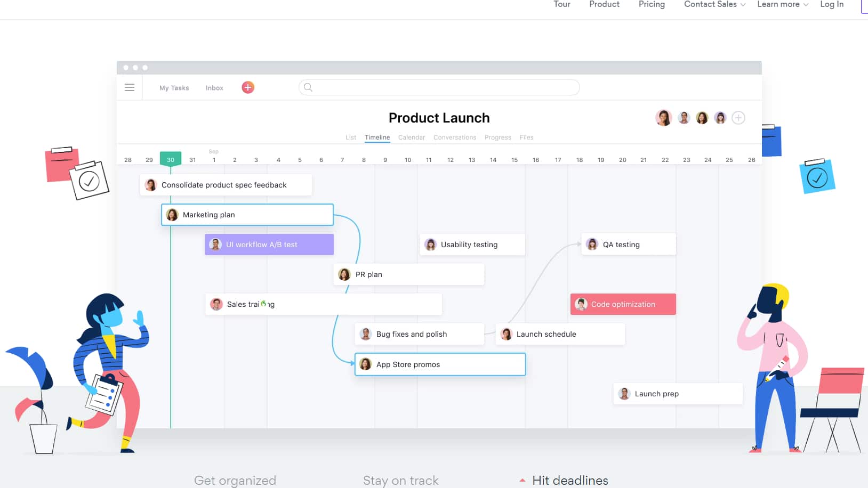The image size is (868, 488).
Task: Click the assignee avatar on UI workflow A/B test
Action: click(215, 244)
